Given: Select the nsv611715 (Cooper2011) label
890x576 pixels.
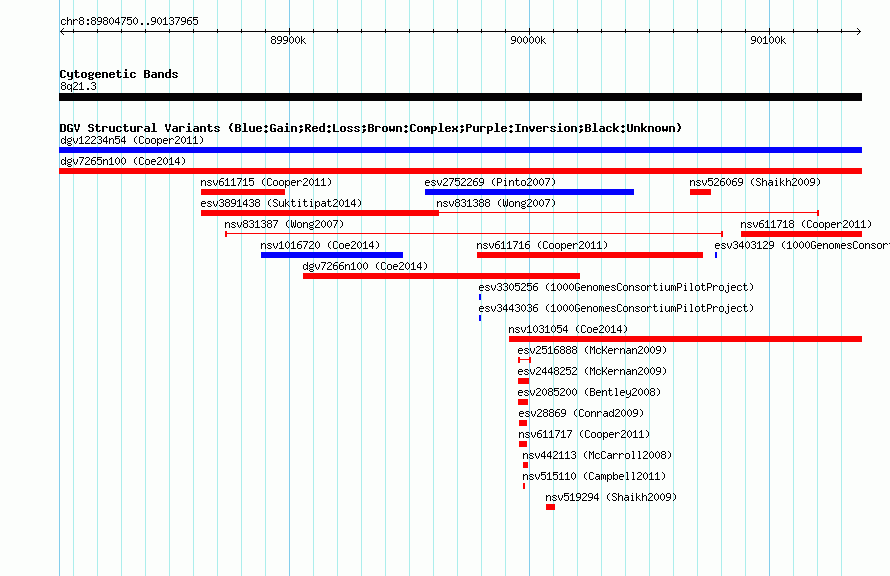Looking at the screenshot, I should point(266,182).
